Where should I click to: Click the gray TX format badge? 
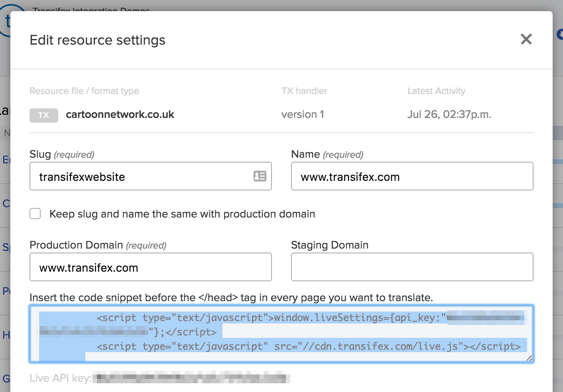[44, 115]
